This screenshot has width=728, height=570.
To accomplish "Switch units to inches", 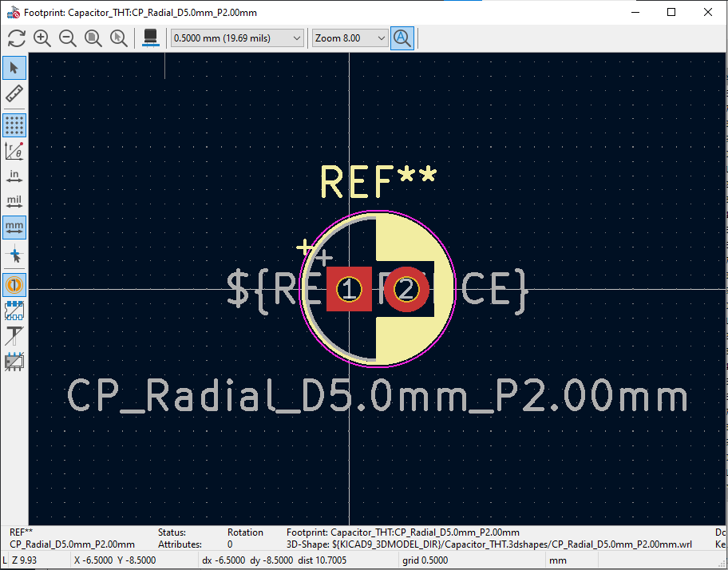I will [14, 176].
